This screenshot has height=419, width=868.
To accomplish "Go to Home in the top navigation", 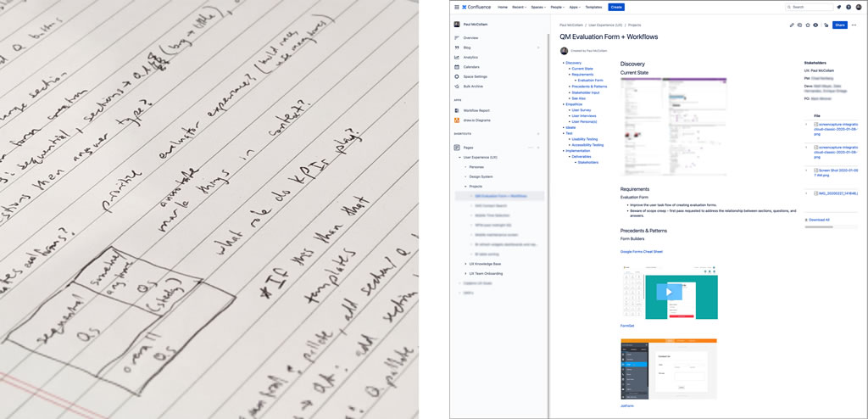I will click(503, 7).
